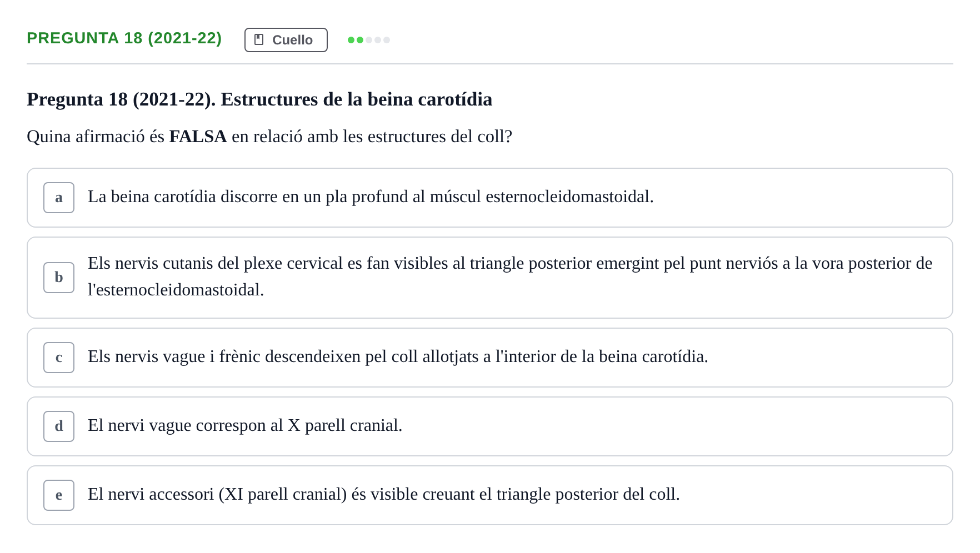
Task: Select answer letter box c
Action: pos(59,358)
